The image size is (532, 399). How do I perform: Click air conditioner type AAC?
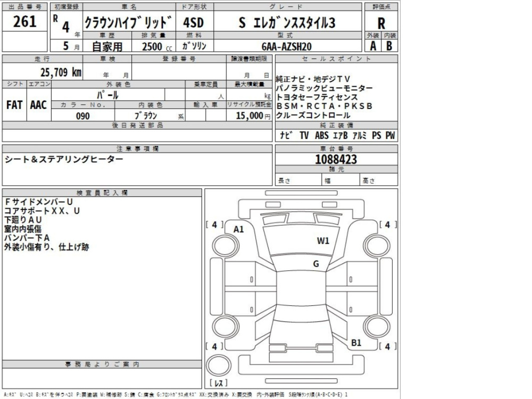[38, 105]
